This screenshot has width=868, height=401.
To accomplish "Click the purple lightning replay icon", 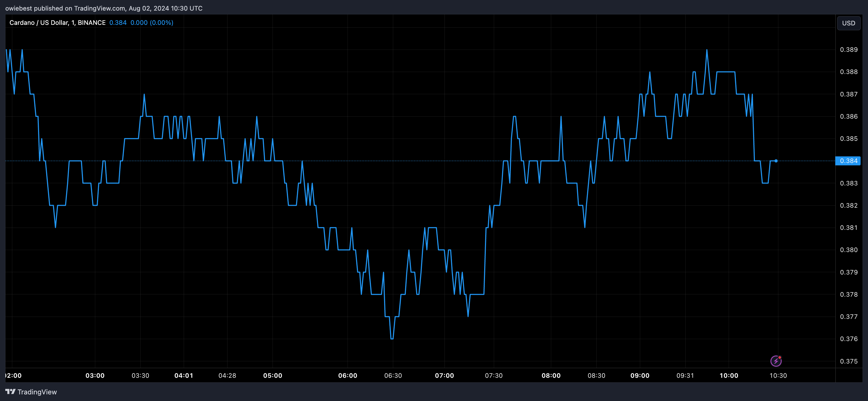I will point(776,361).
